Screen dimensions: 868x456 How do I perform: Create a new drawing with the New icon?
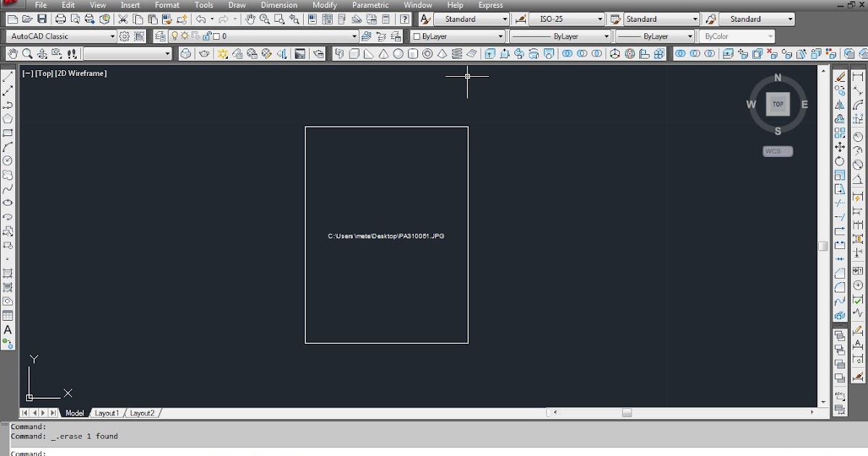pyautogui.click(x=12, y=19)
